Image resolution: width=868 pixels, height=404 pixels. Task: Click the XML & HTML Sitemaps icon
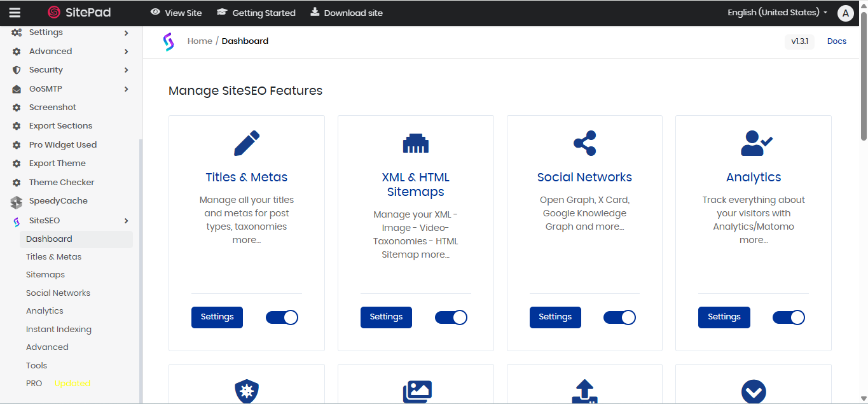coord(415,144)
